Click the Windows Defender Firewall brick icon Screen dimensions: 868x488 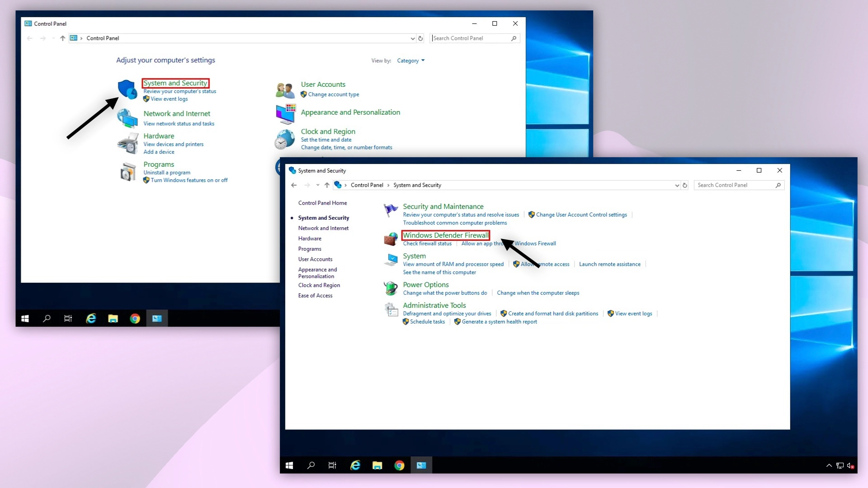click(391, 239)
